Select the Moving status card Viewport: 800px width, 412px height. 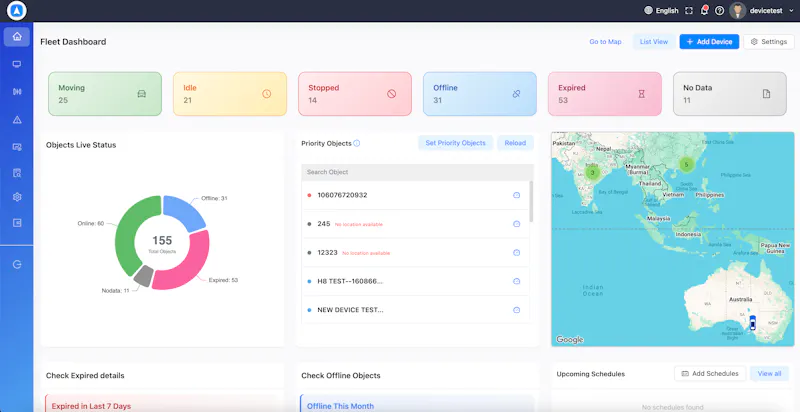[x=105, y=94]
